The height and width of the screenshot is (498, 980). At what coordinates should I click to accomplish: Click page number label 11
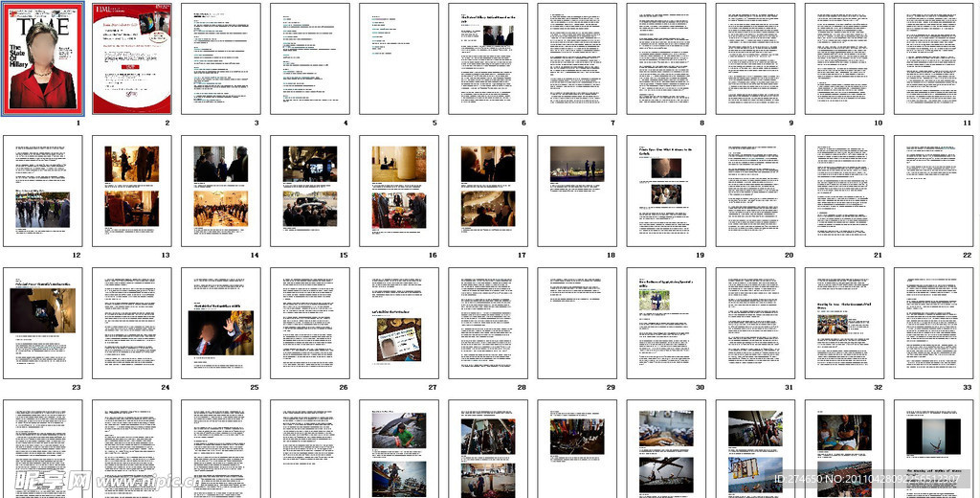pyautogui.click(x=967, y=123)
